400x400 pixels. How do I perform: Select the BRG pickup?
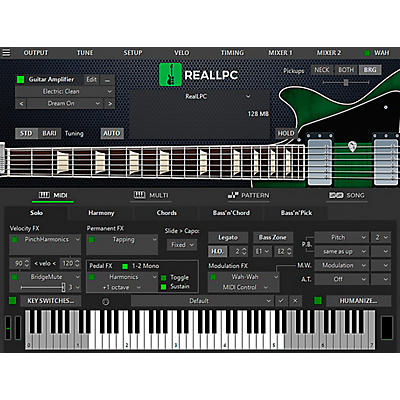point(370,70)
